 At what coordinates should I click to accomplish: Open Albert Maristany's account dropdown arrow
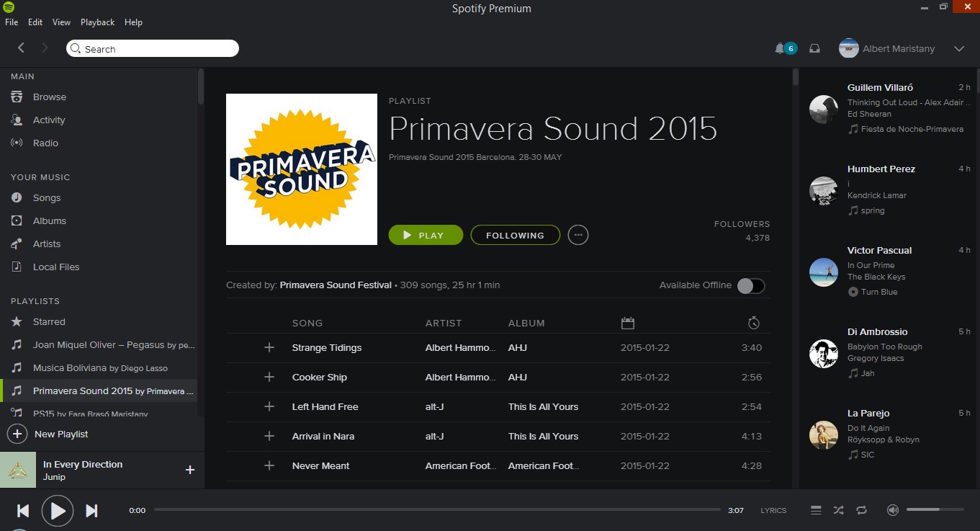click(x=958, y=49)
